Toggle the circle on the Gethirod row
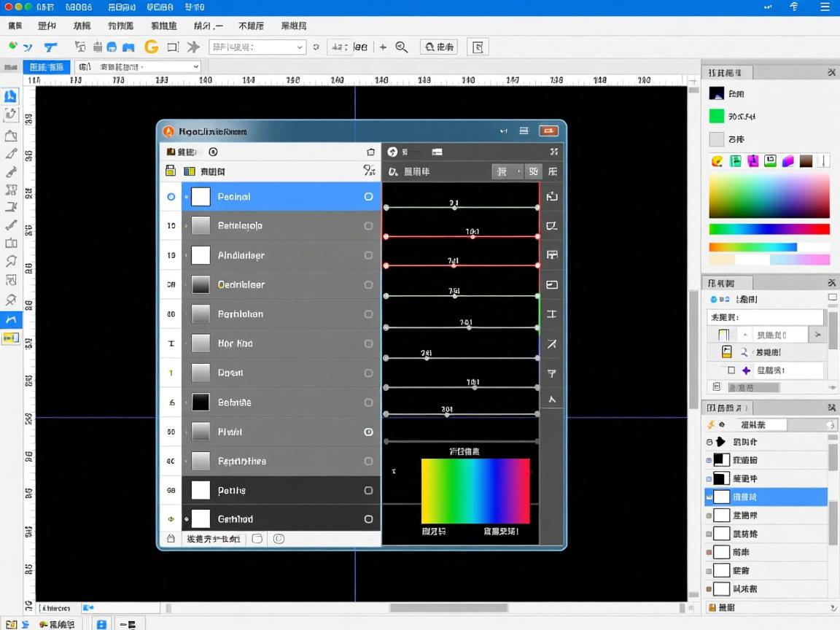 point(368,519)
